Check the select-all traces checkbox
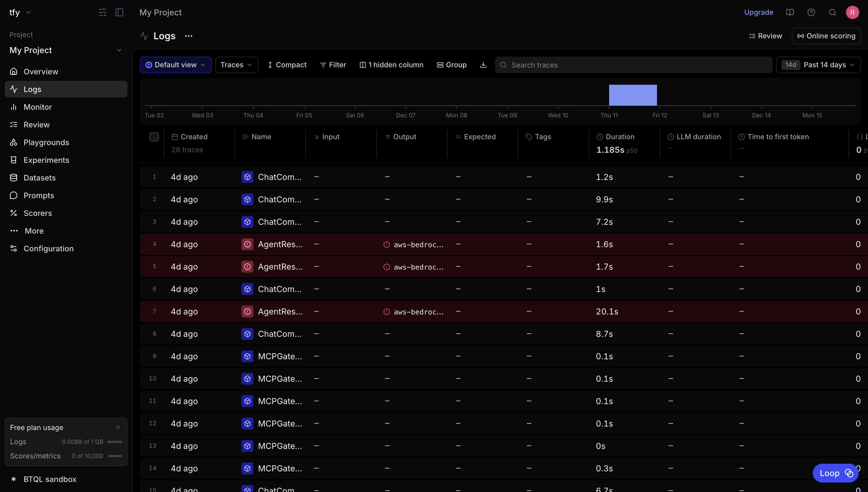868x492 pixels. click(x=154, y=137)
